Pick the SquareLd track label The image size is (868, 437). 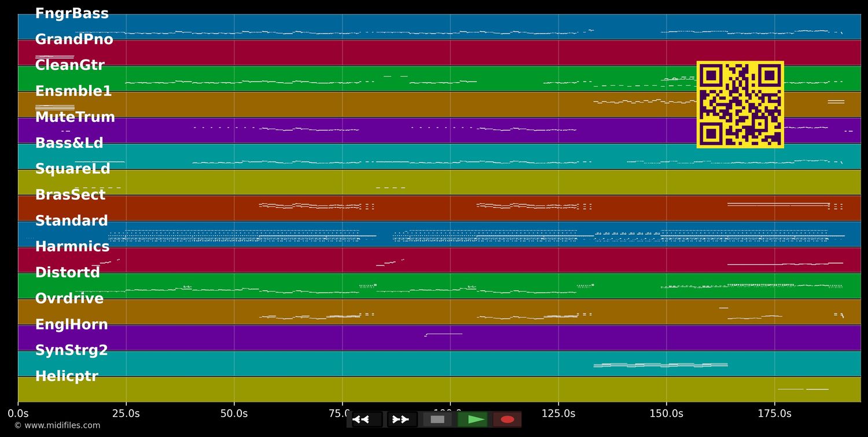click(72, 169)
